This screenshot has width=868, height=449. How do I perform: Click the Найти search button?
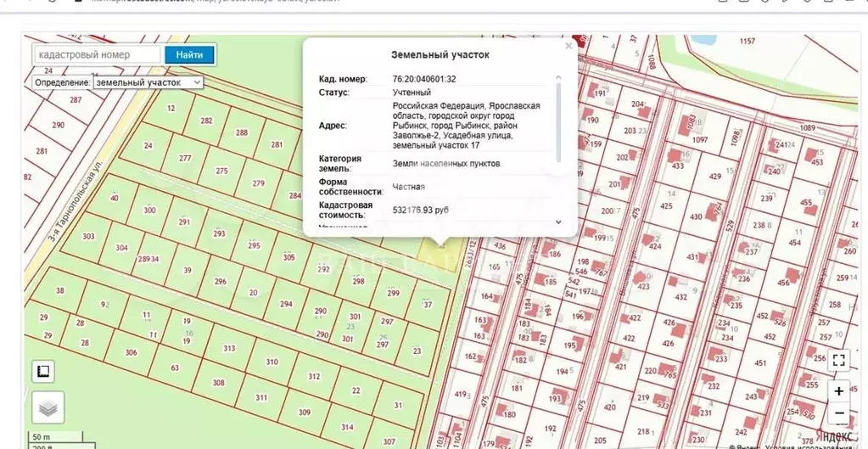pyautogui.click(x=190, y=55)
